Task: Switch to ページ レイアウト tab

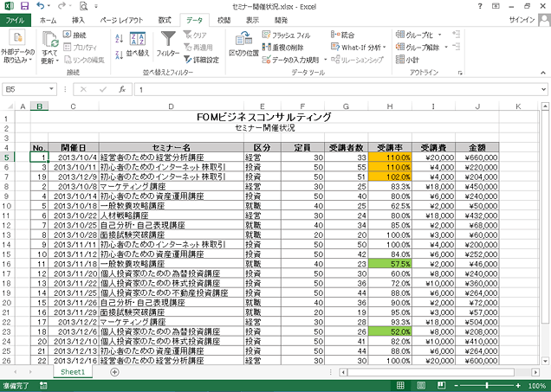Action: [x=121, y=20]
